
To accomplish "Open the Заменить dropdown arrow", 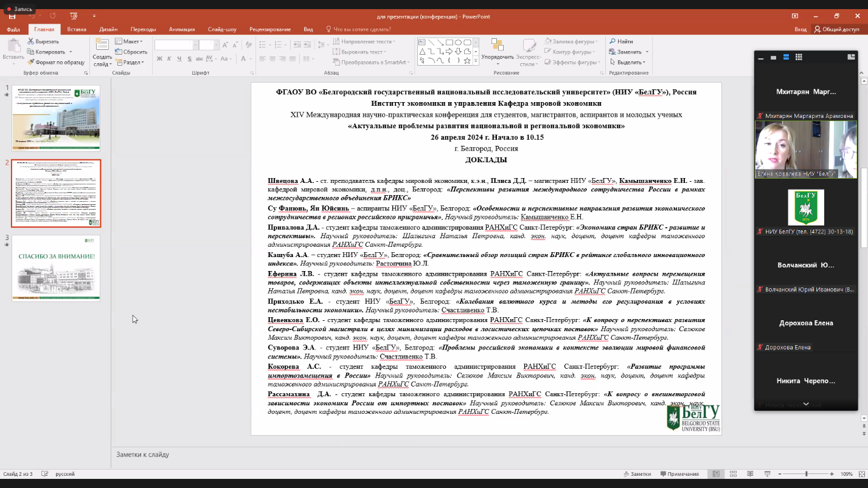I will click(647, 52).
